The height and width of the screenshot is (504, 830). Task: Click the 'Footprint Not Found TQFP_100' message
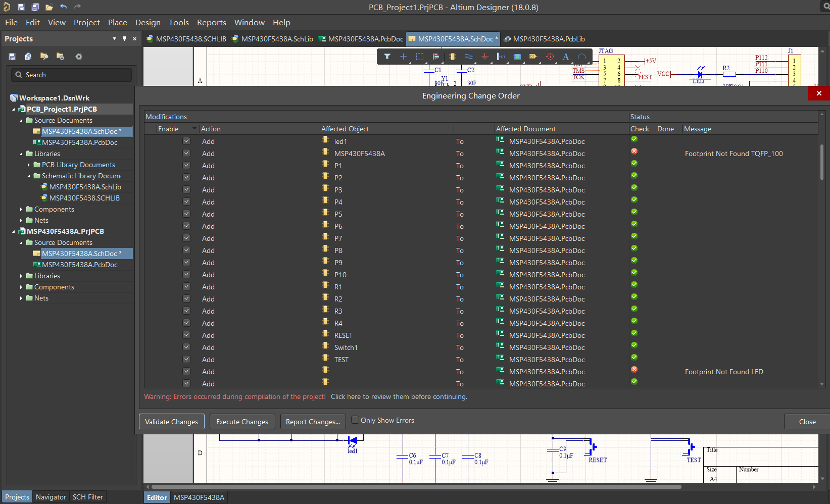click(x=734, y=154)
